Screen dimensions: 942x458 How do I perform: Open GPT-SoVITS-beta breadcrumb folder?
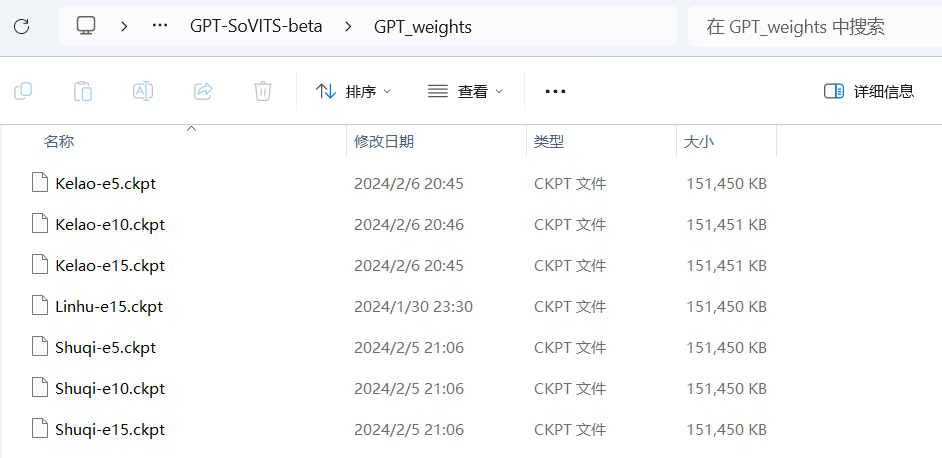coord(257,26)
